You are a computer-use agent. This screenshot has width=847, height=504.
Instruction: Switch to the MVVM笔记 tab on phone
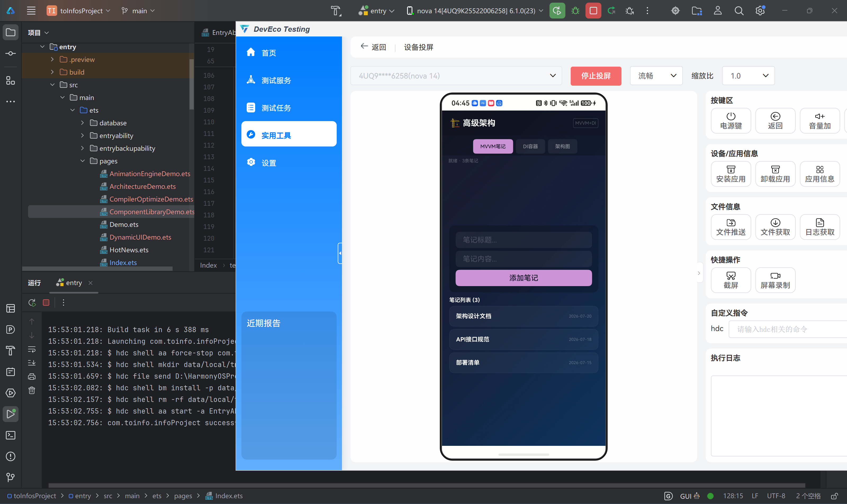(493, 146)
